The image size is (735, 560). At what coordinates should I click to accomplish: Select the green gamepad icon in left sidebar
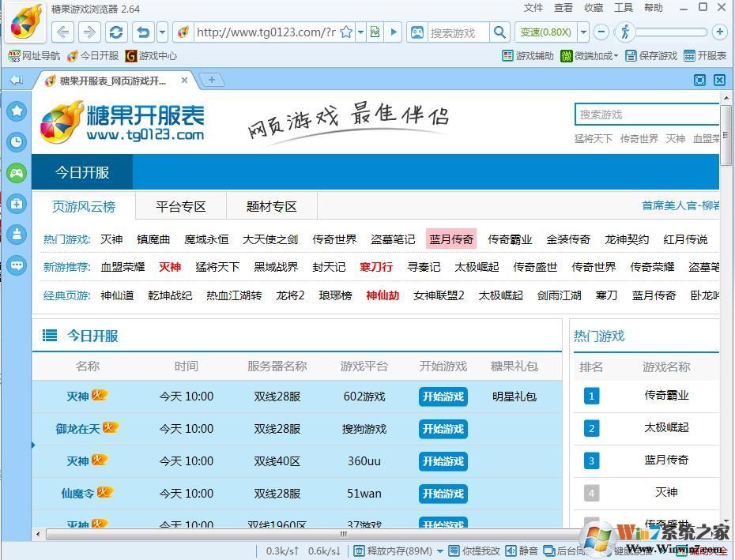[17, 172]
